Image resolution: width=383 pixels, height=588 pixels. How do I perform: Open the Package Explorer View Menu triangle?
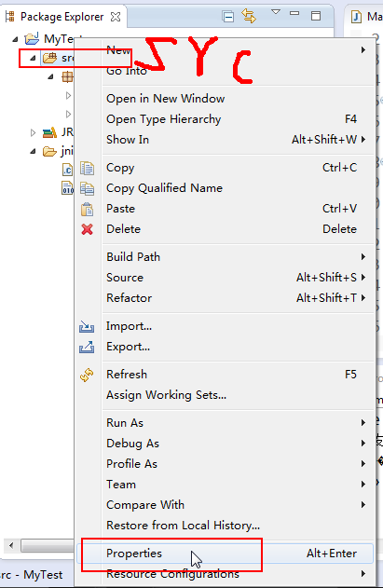click(x=276, y=12)
